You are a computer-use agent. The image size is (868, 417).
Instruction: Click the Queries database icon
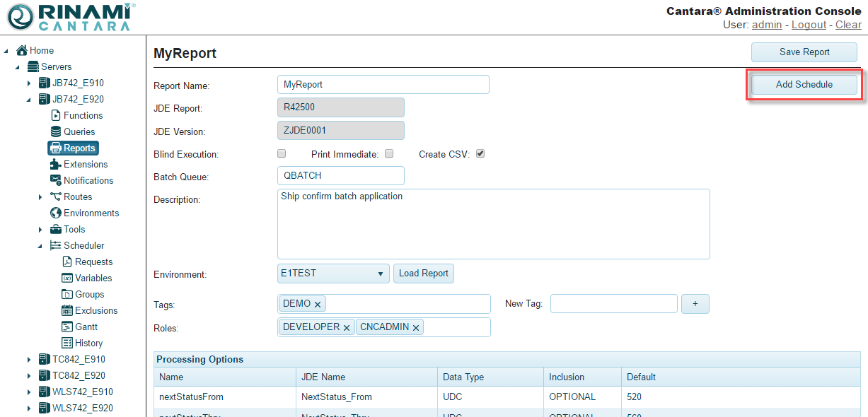56,131
